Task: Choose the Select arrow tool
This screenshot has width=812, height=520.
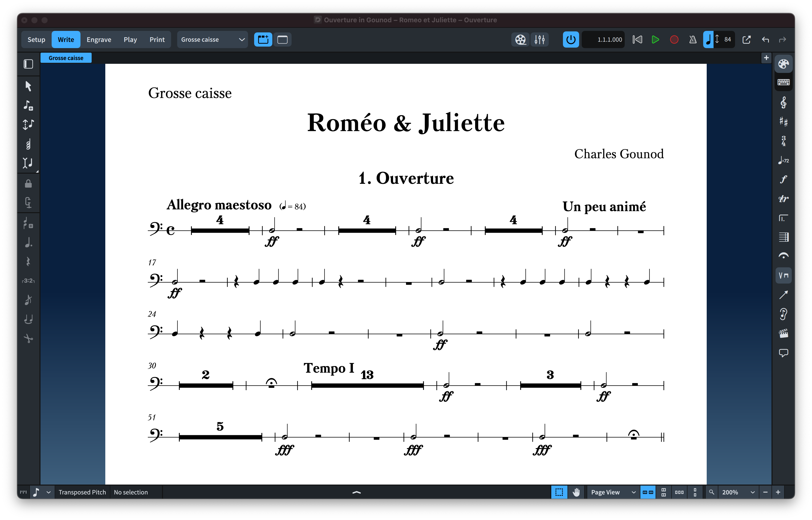Action: [28, 86]
